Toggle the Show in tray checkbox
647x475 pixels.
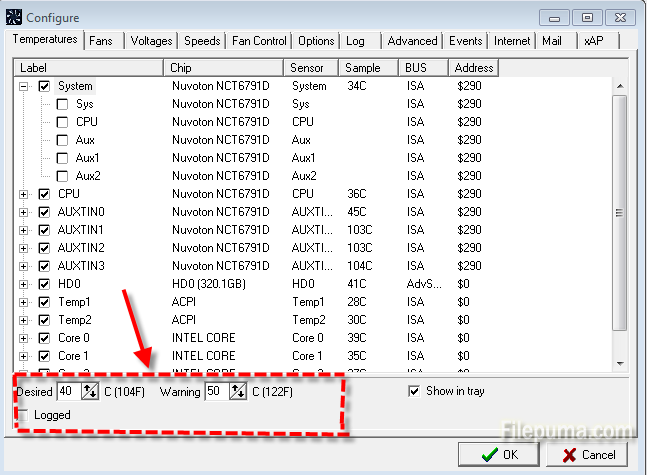(414, 391)
